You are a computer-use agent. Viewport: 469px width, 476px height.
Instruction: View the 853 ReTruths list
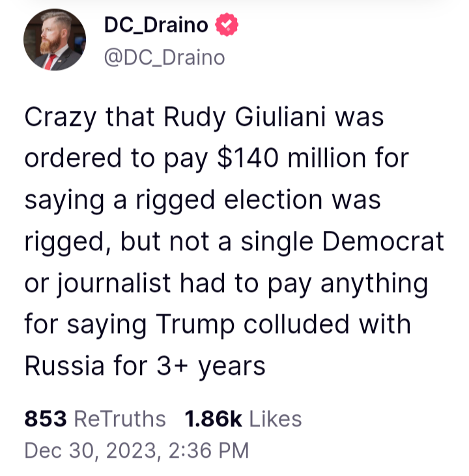pos(95,419)
